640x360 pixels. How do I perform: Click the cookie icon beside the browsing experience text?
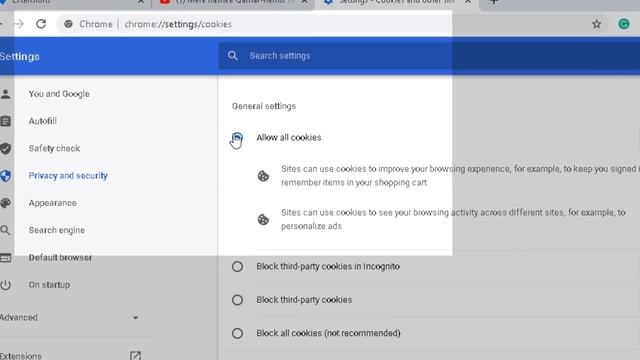[x=263, y=176]
